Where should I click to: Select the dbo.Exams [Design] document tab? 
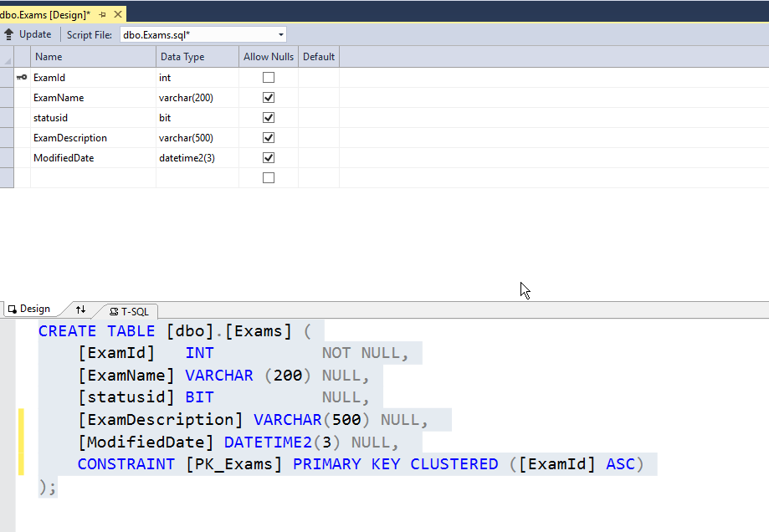(x=45, y=14)
